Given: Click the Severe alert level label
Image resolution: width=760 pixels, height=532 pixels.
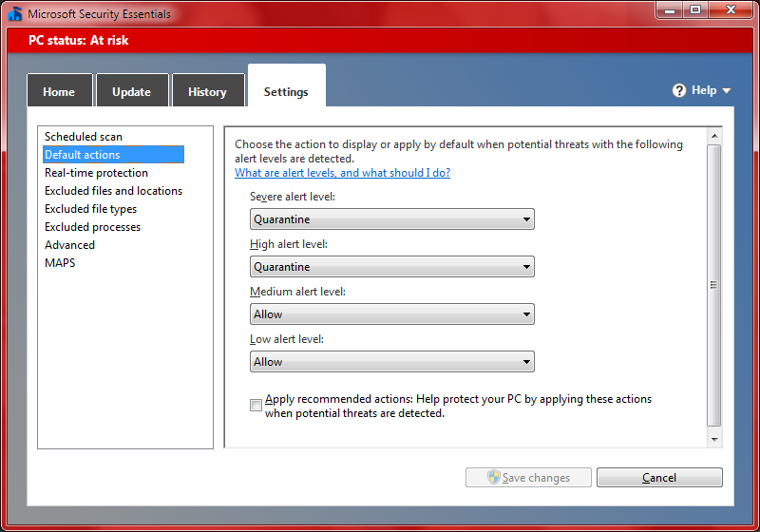Looking at the screenshot, I should click(x=293, y=197).
